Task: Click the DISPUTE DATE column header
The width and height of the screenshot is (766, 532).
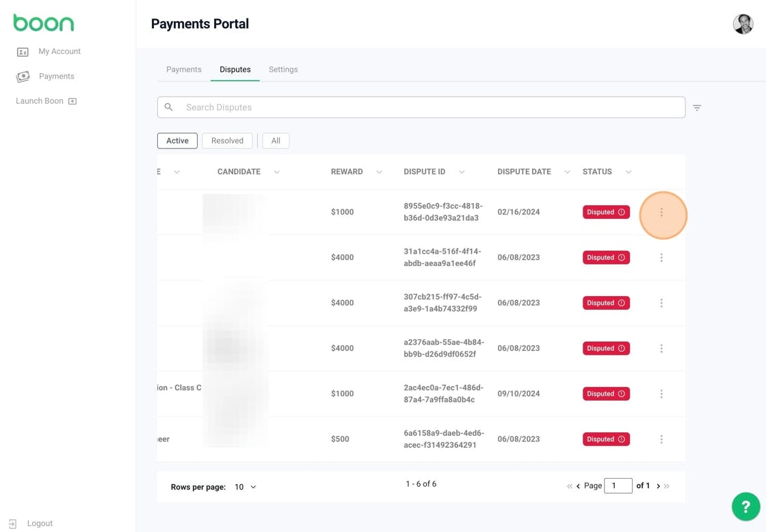Action: coord(524,172)
